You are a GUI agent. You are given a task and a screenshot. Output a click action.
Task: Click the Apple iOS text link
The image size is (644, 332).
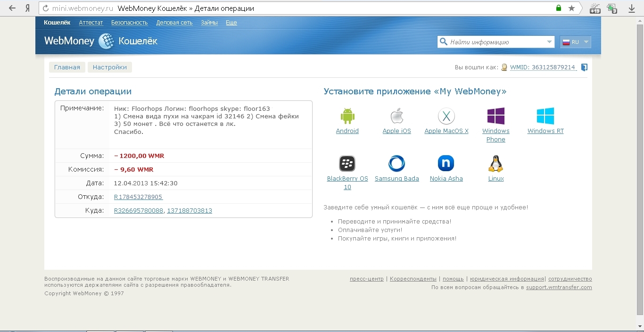(x=397, y=131)
